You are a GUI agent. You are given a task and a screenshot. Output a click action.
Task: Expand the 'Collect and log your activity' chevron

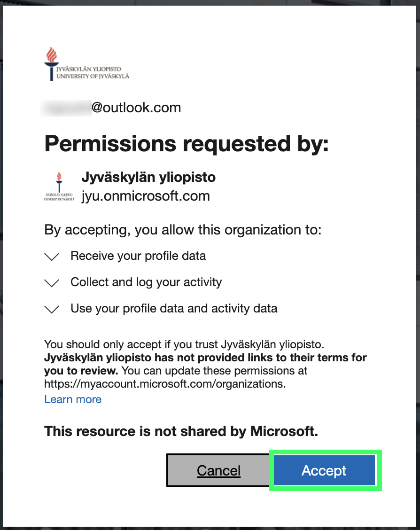pos(52,282)
